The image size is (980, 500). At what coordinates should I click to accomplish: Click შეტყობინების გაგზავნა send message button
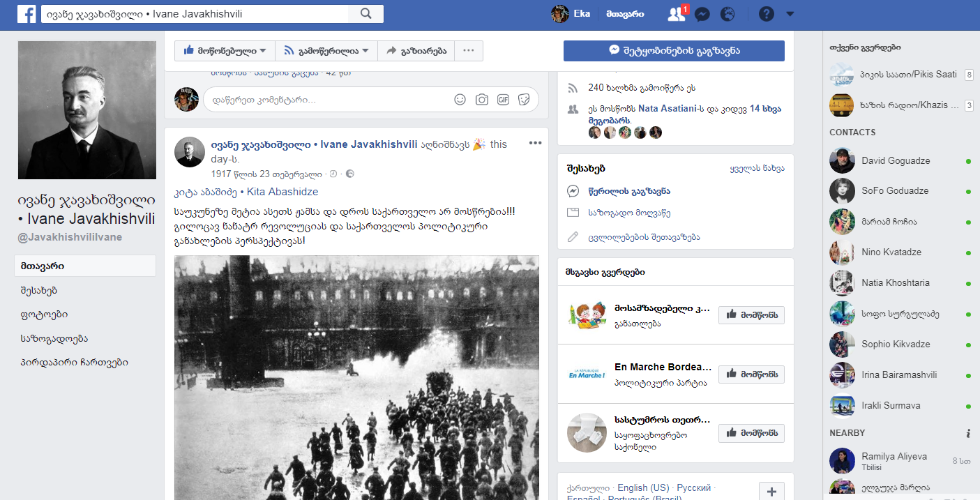coord(674,50)
